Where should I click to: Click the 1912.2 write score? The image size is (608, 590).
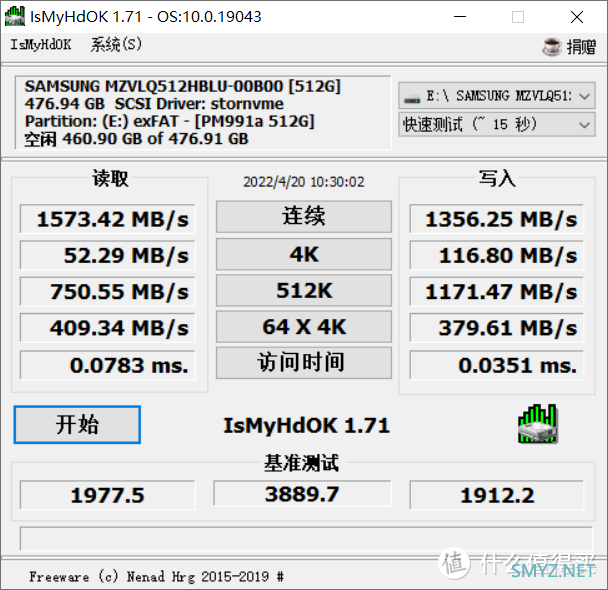(496, 495)
